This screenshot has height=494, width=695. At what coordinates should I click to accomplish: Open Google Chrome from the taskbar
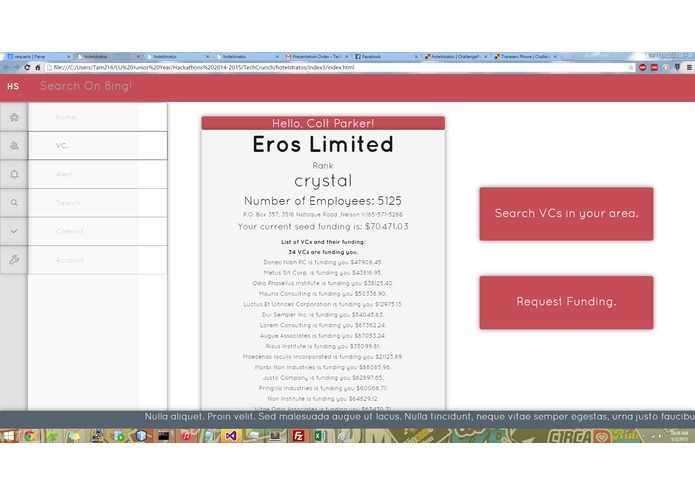click(x=29, y=436)
